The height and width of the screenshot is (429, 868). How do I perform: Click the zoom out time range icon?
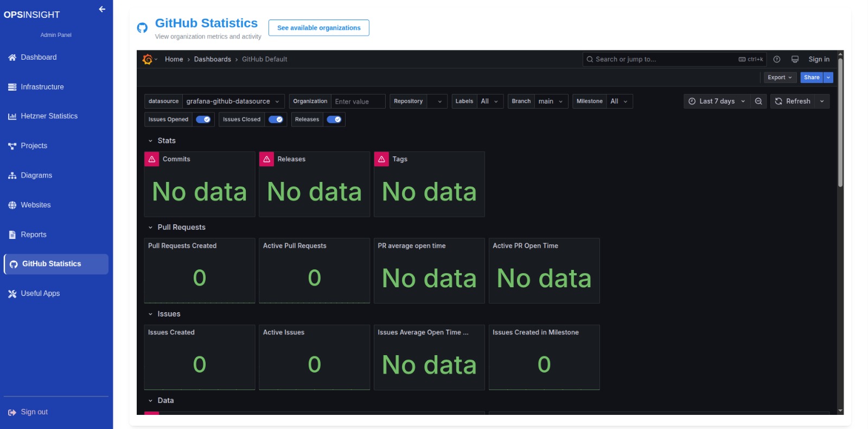(758, 102)
